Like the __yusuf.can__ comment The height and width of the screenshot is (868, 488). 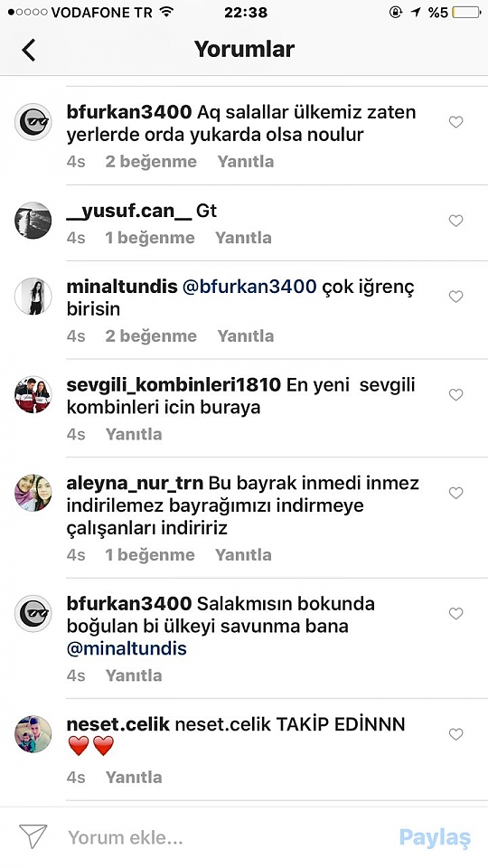click(x=455, y=221)
